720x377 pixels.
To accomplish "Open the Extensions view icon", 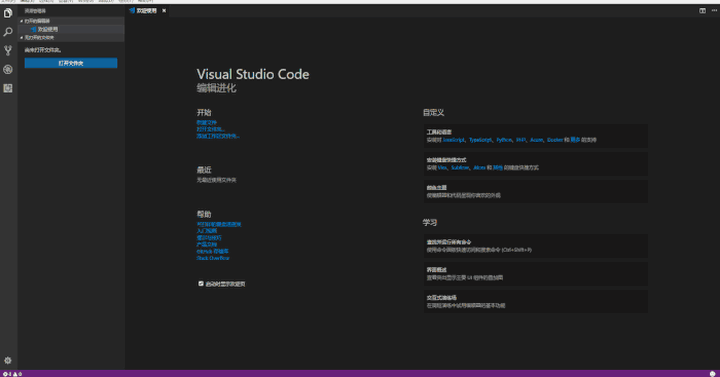I will 8,88.
